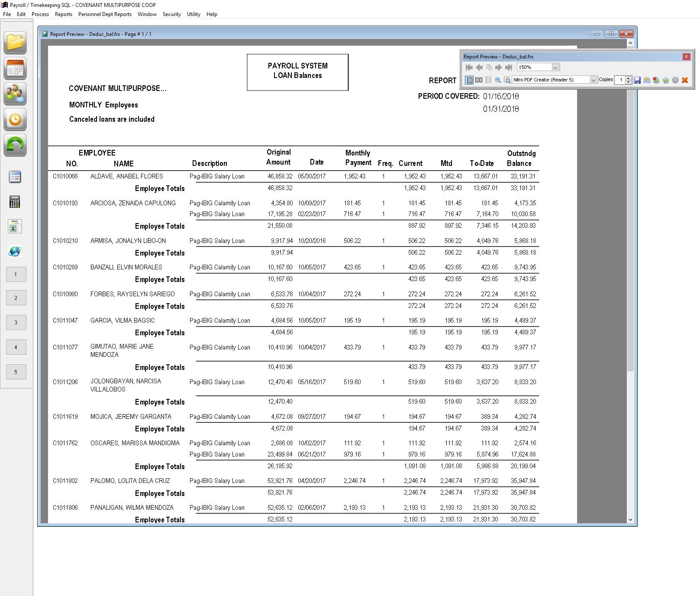Image resolution: width=700 pixels, height=596 pixels.
Task: Go to first page in report preview toolbar
Action: tap(469, 67)
